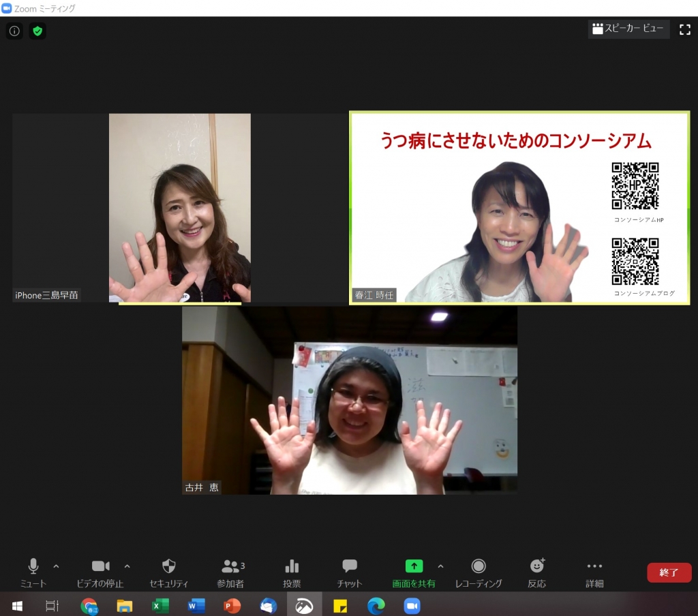Click the red End (終了) button

[669, 572]
